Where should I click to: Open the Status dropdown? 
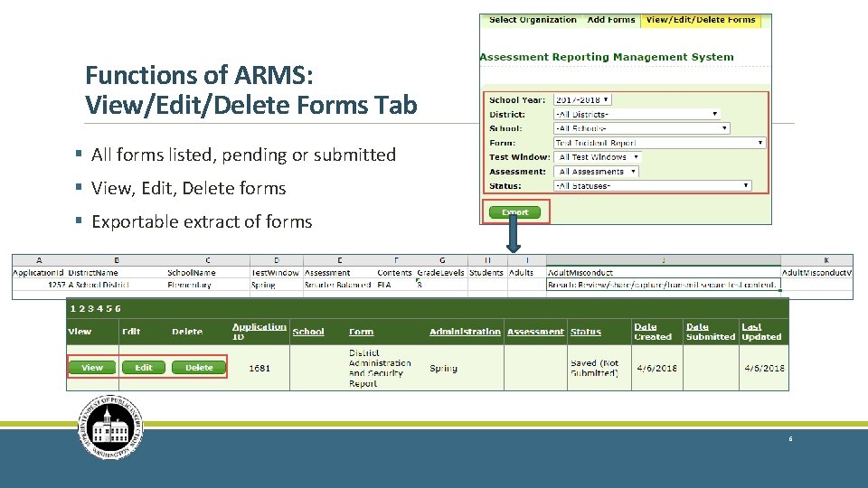tap(652, 186)
